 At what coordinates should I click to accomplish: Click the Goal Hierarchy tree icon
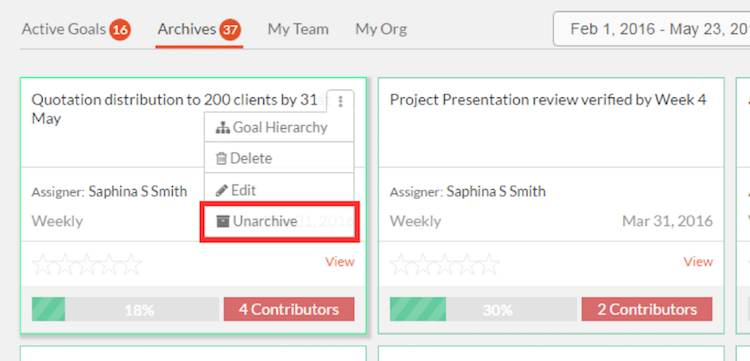[223, 128]
